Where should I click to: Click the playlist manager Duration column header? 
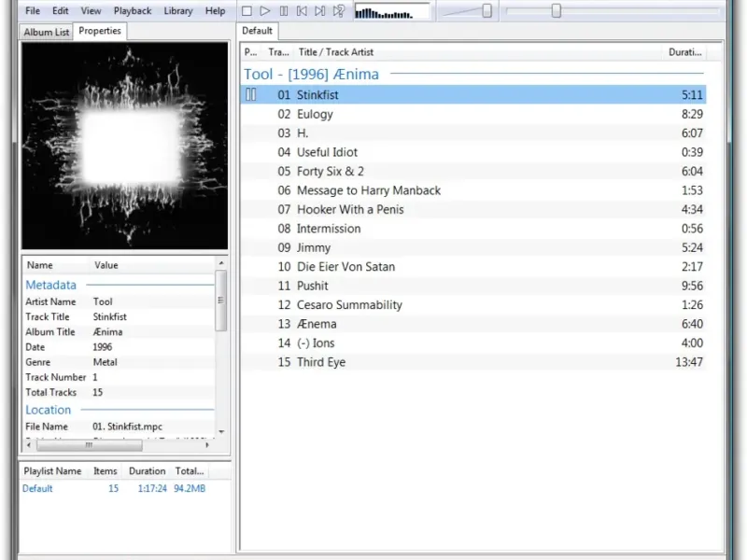(x=148, y=471)
